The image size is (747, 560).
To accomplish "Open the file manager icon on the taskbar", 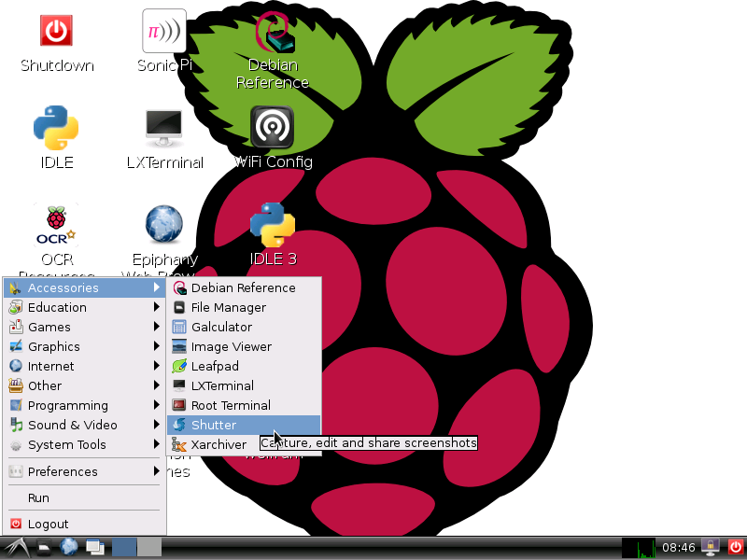I will coord(44,548).
